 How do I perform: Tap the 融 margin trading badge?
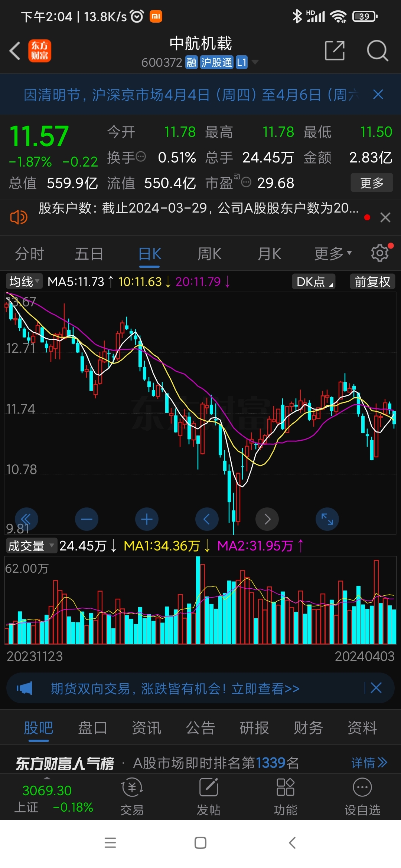(192, 62)
